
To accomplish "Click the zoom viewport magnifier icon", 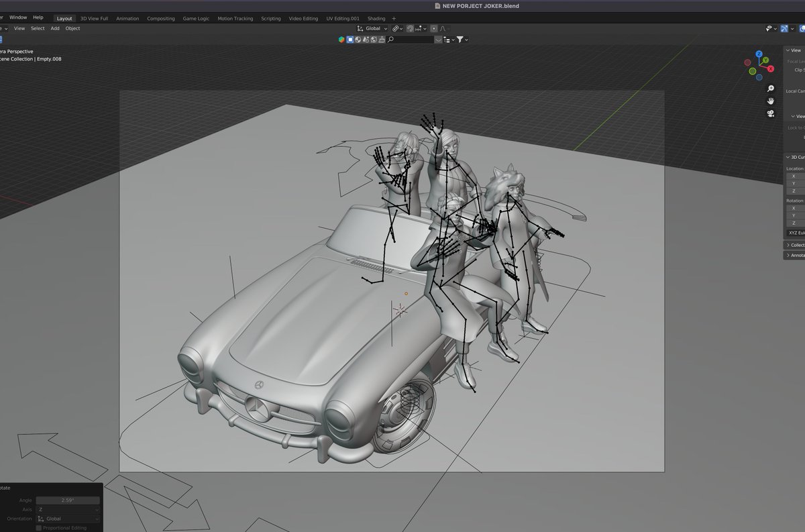I will [771, 89].
